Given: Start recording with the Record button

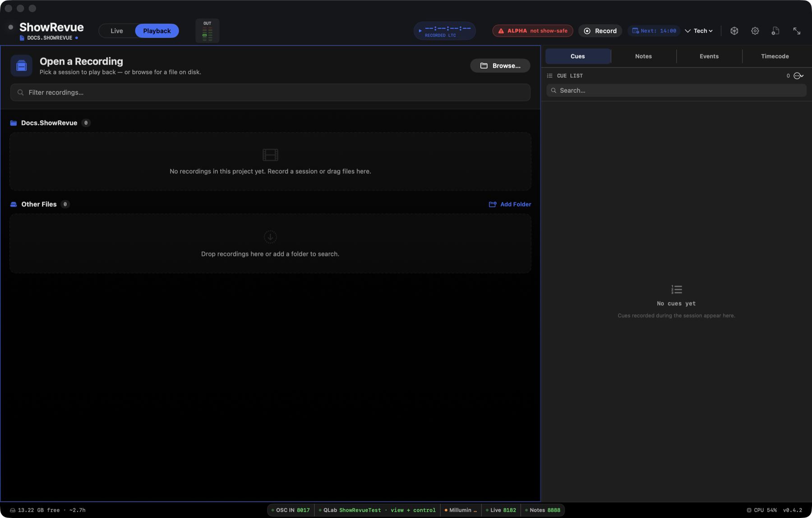Looking at the screenshot, I should 600,31.
